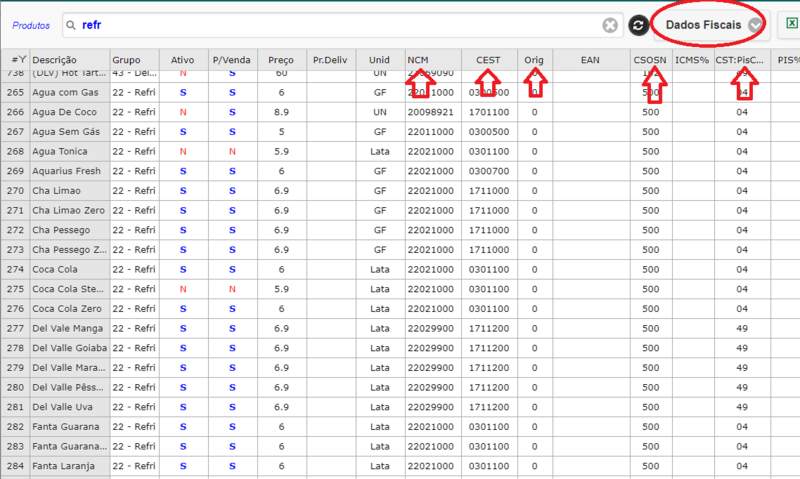Click Unid cell UN for Agua De Coco

pyautogui.click(x=380, y=112)
